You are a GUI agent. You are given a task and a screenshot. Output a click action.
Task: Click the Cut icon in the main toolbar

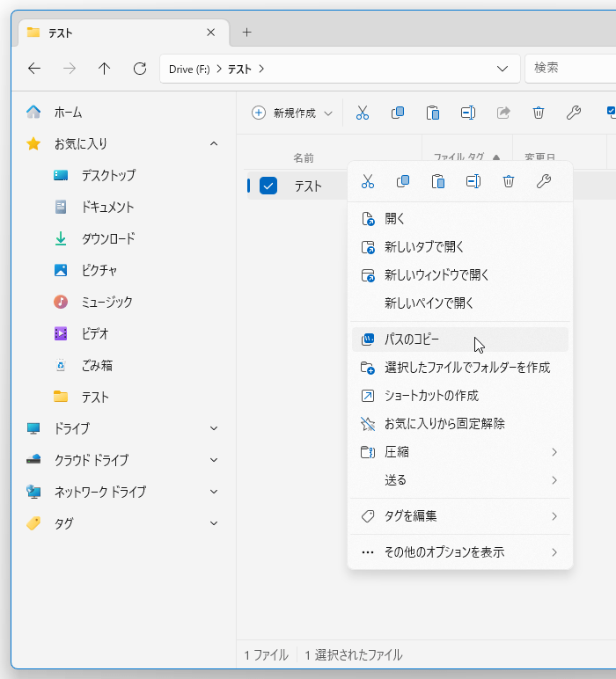point(363,113)
